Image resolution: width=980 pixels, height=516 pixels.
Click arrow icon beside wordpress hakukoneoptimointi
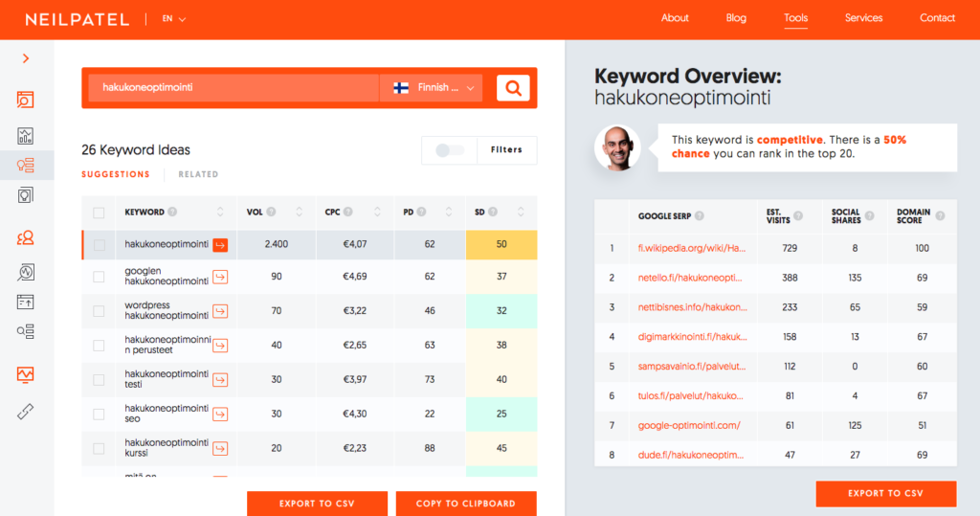tap(220, 311)
